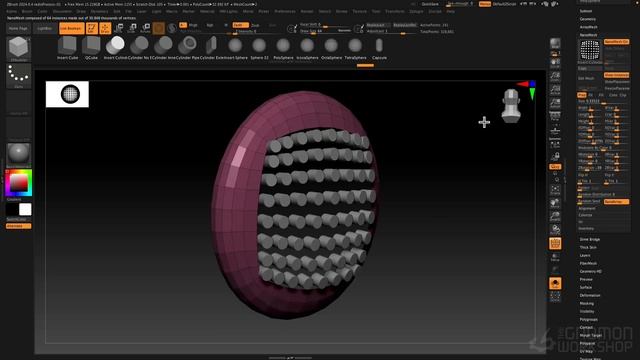Open the Preferences menu
The height and width of the screenshot is (360, 640).
pyautogui.click(x=285, y=11)
